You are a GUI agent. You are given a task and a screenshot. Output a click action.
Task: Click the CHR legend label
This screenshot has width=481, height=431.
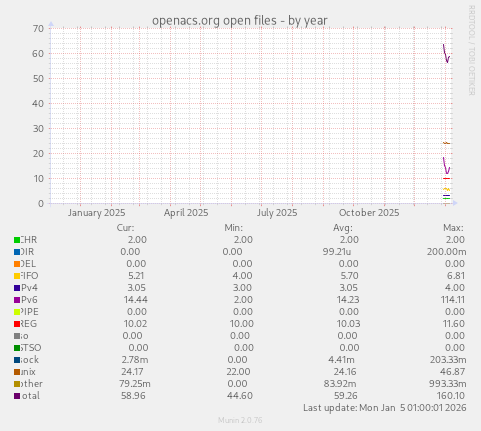tap(29, 240)
